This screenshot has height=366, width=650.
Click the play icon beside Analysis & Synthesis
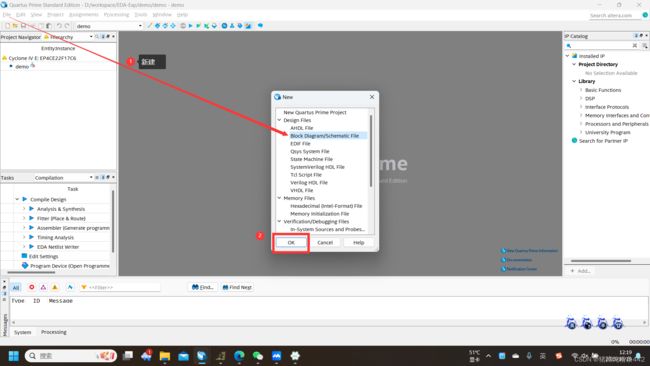point(32,208)
